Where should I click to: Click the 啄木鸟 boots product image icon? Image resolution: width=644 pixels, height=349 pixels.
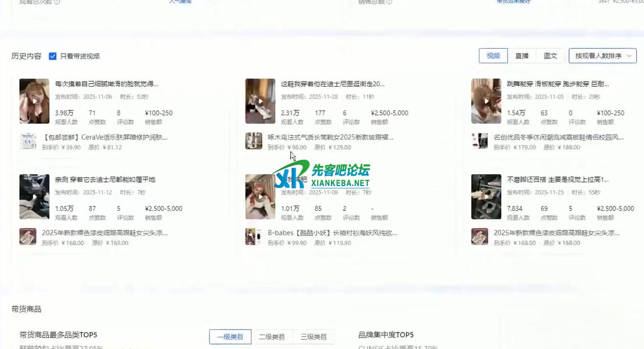(x=254, y=141)
